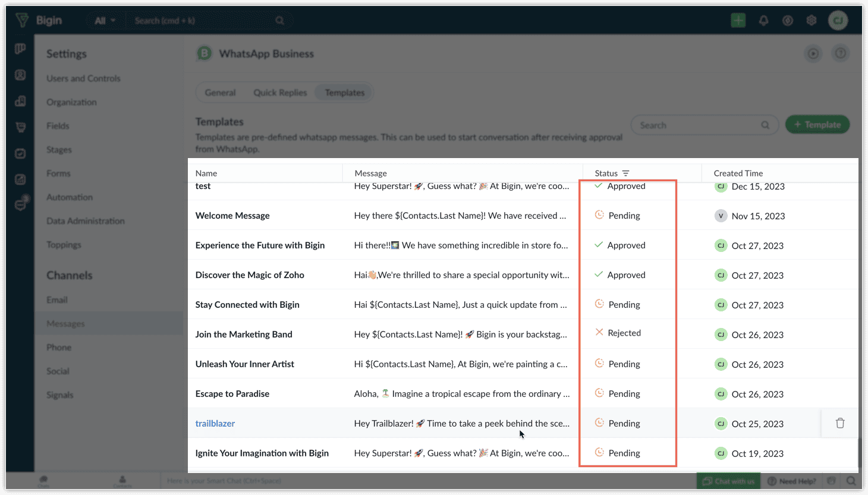The width and height of the screenshot is (868, 495).
Task: Open the notifications bell
Action: pyautogui.click(x=763, y=20)
